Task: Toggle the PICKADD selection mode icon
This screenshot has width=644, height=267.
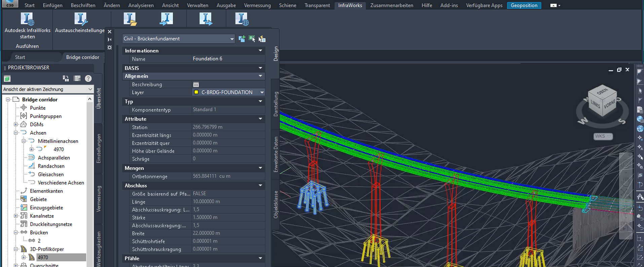Action: (x=241, y=39)
